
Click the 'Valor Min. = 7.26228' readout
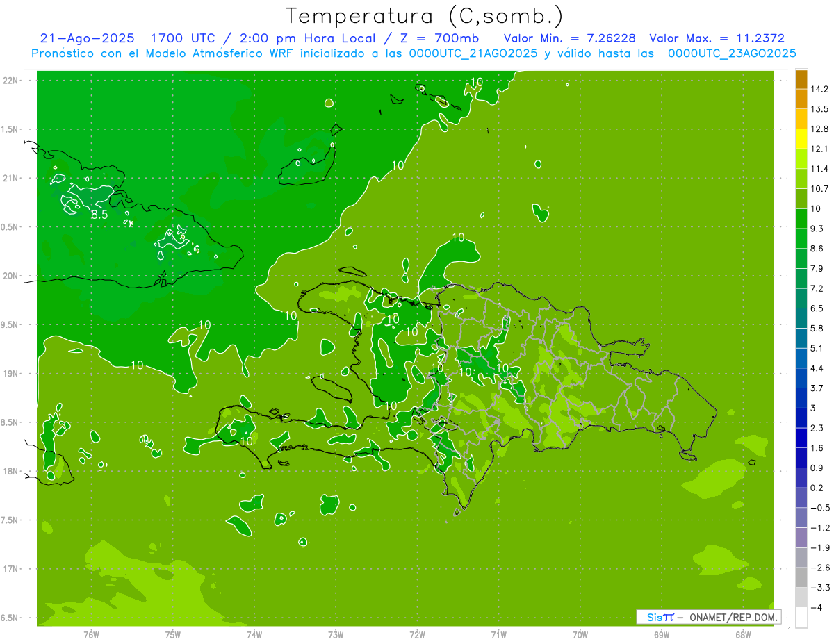tap(569, 38)
